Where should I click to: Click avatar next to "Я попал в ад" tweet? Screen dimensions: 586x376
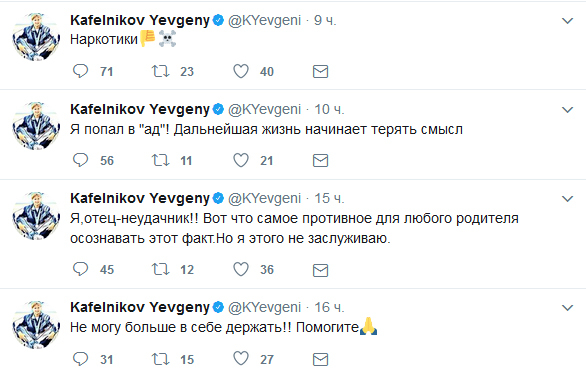pyautogui.click(x=36, y=126)
